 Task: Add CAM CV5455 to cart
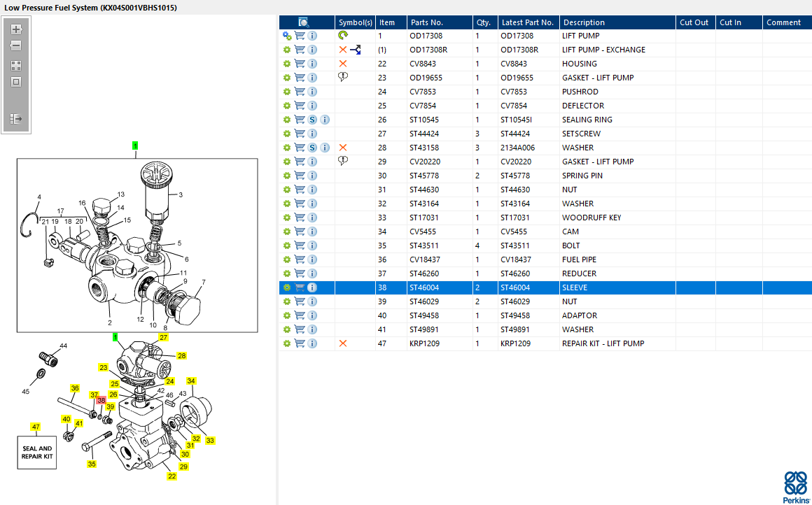coord(300,232)
